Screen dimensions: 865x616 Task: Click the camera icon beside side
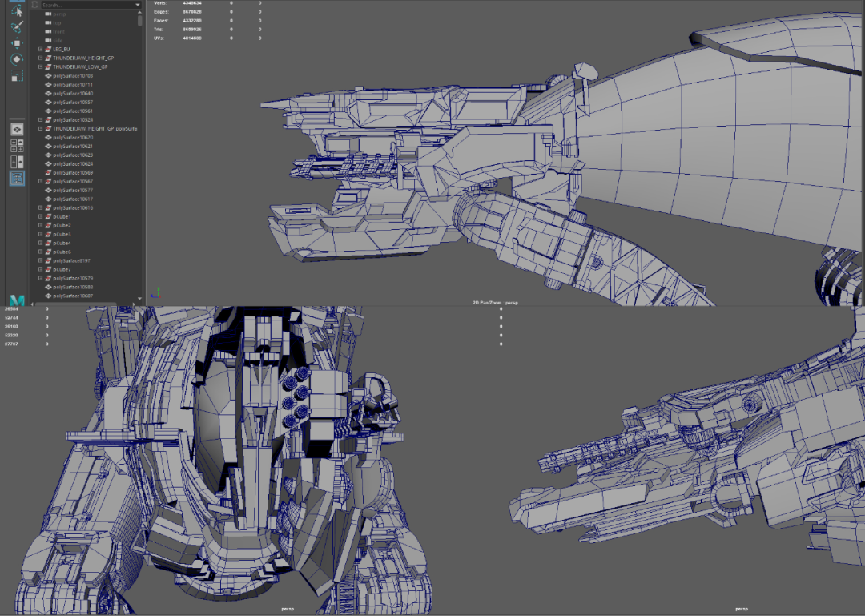(x=48, y=40)
